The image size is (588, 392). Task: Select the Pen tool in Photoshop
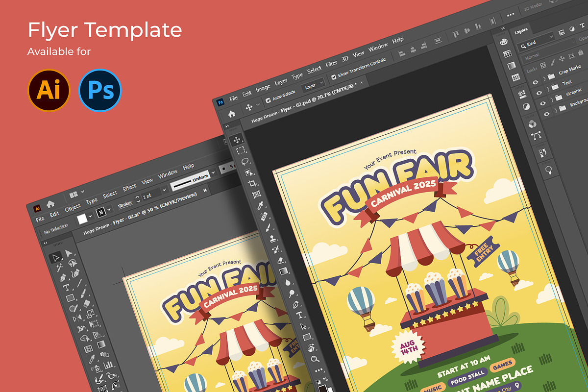pyautogui.click(x=296, y=304)
